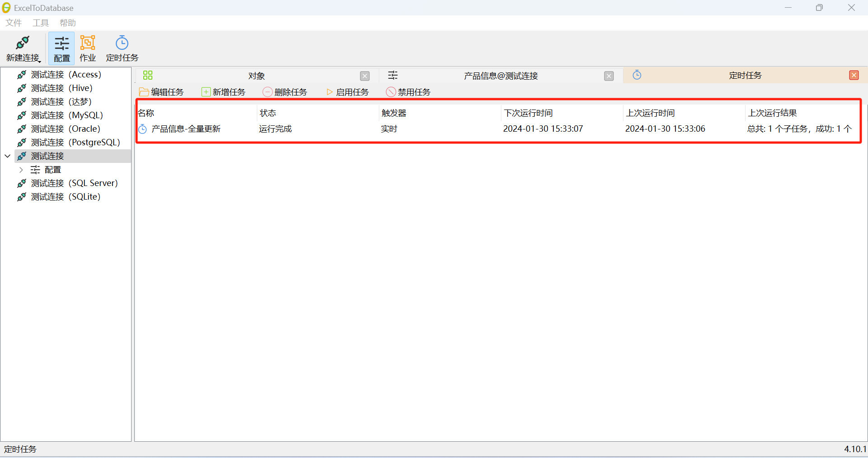Select 测试连接 (SQLite) in the tree
Screen dimensions: 868x458
(x=66, y=196)
